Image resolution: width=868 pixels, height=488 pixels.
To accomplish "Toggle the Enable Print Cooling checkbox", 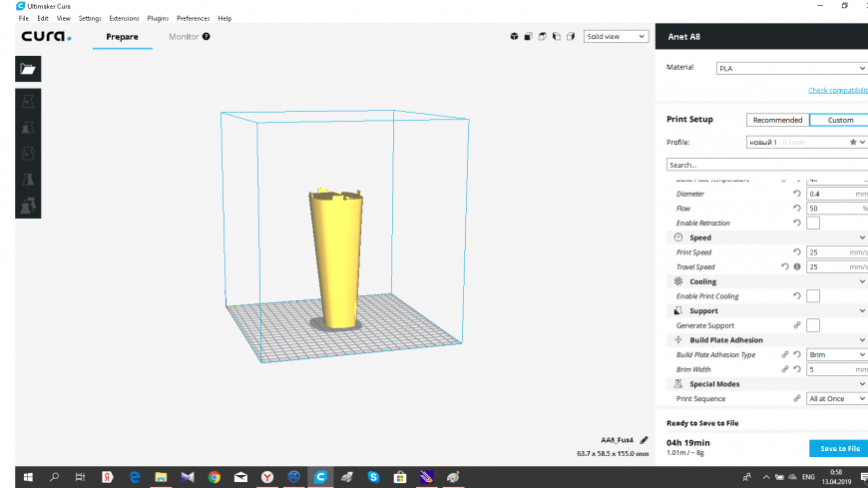I will [x=813, y=296].
